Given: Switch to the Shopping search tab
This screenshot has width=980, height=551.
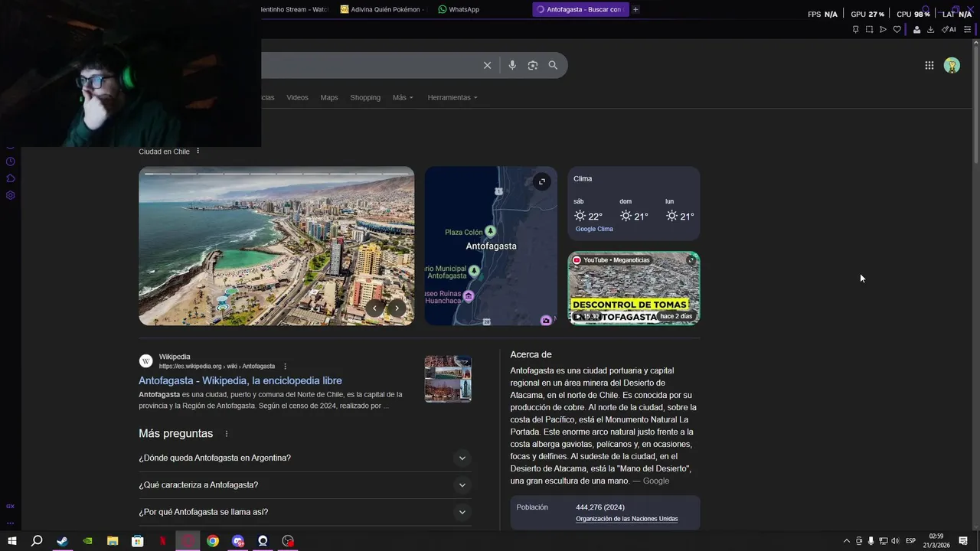Looking at the screenshot, I should coord(365,97).
